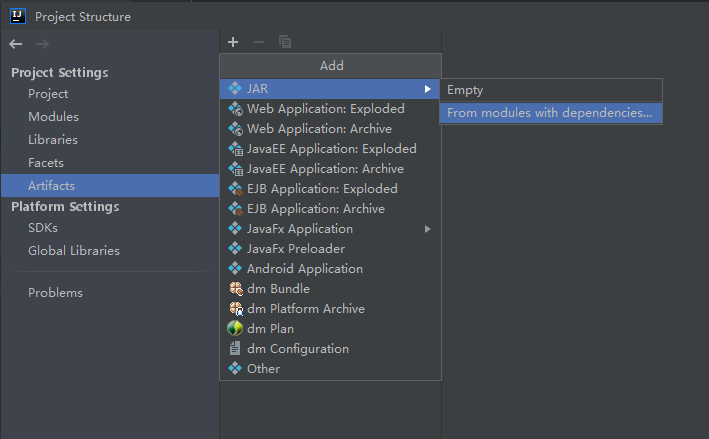Viewport: 709px width, 439px height.
Task: Open JavaFx Application menu entry
Action: [x=330, y=228]
